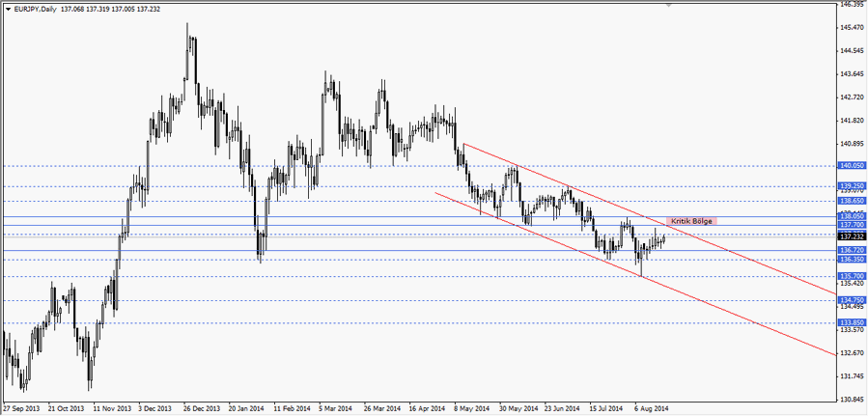This screenshot has width=868, height=416.
Task: Click the 131.745 price scale value
Action: [x=852, y=375]
